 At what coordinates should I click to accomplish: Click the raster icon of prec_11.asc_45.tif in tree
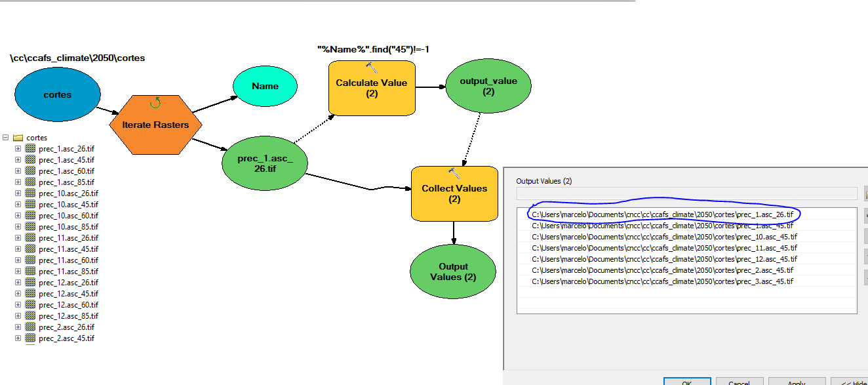tap(30, 249)
